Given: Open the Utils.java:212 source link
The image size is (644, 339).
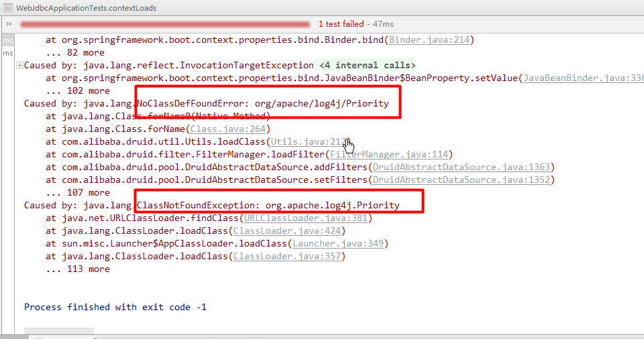Looking at the screenshot, I should click(x=309, y=142).
